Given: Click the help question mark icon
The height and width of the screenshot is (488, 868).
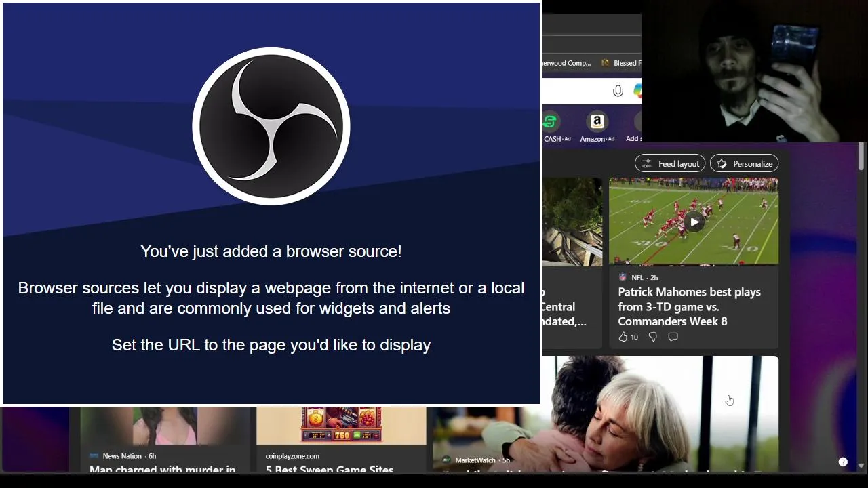Looking at the screenshot, I should [843, 462].
